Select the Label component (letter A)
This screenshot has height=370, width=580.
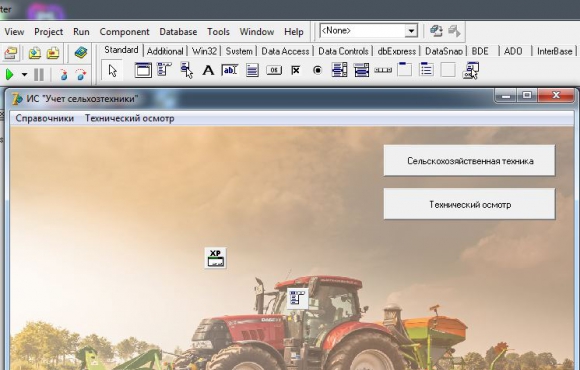[208, 70]
